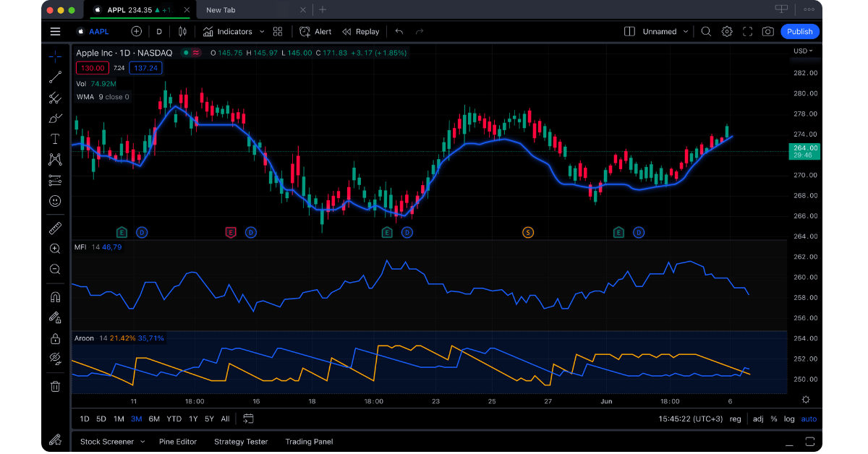Open the emoji icons tool

point(55,201)
